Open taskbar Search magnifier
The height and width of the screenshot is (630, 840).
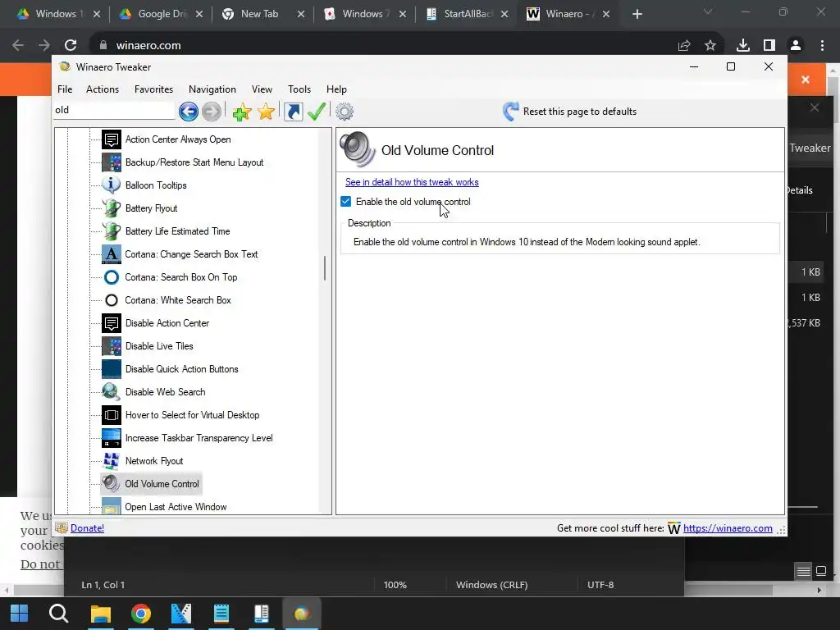coord(59,614)
